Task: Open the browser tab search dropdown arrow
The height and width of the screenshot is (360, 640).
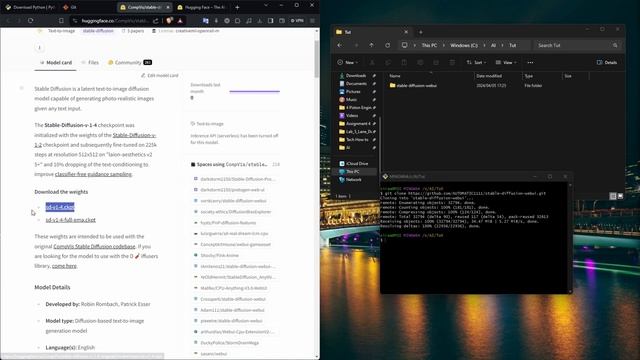Action: [266, 5]
